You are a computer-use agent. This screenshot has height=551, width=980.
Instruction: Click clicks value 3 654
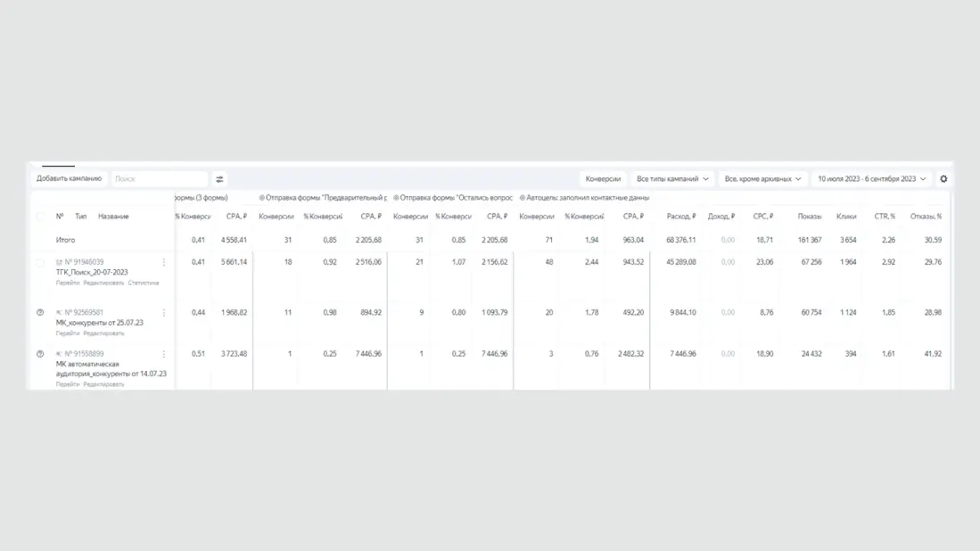point(848,240)
